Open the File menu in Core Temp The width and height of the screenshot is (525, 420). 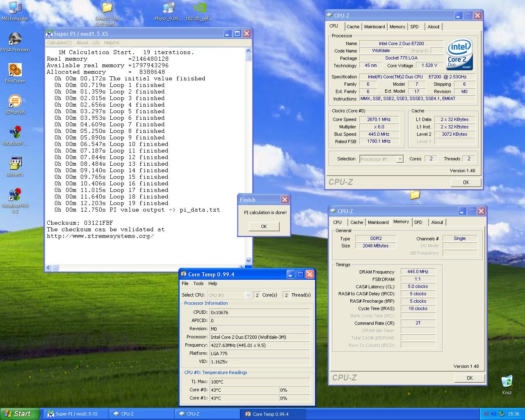click(x=185, y=283)
